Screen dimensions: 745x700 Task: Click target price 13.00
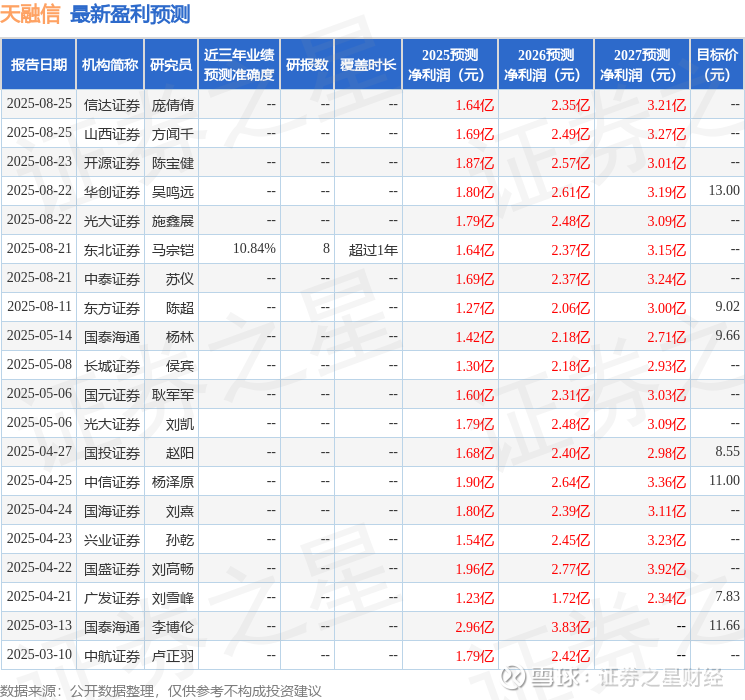pos(724,191)
